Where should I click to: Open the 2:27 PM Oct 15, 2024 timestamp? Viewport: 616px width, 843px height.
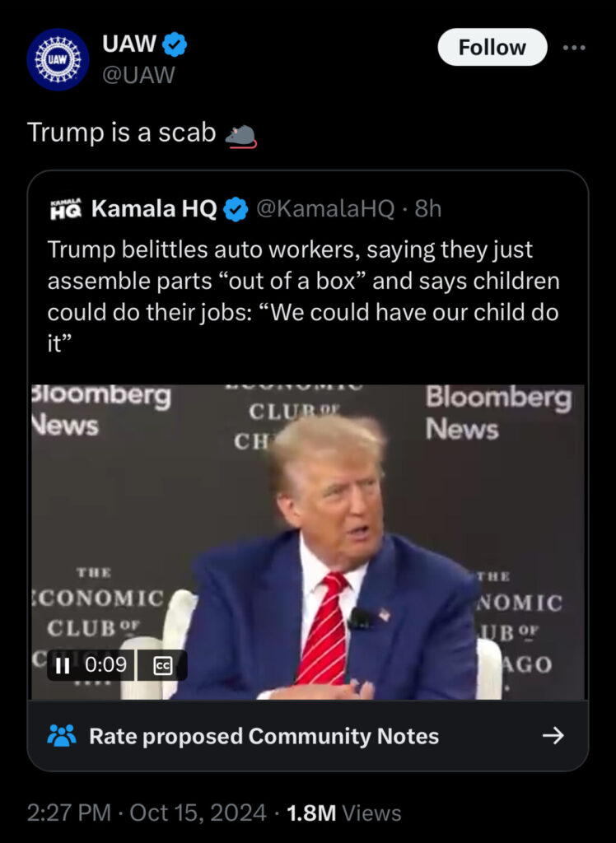(147, 813)
